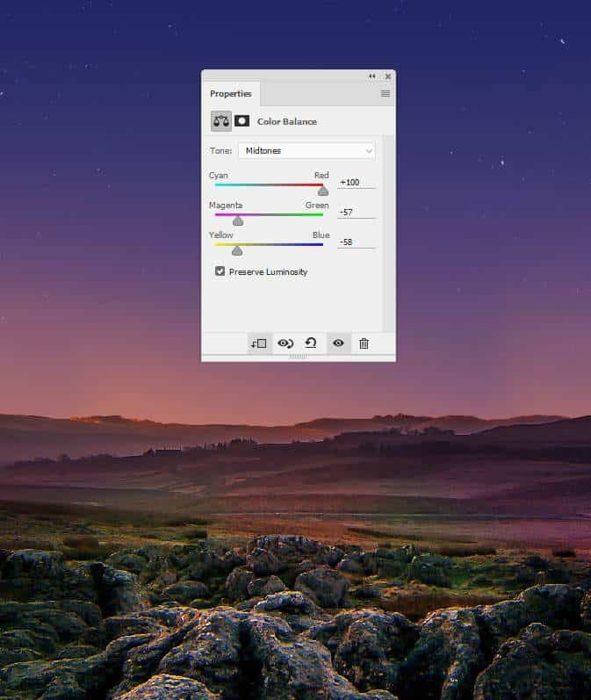Click the Magenta label
Image resolution: width=591 pixels, height=700 pixels.
226,206
